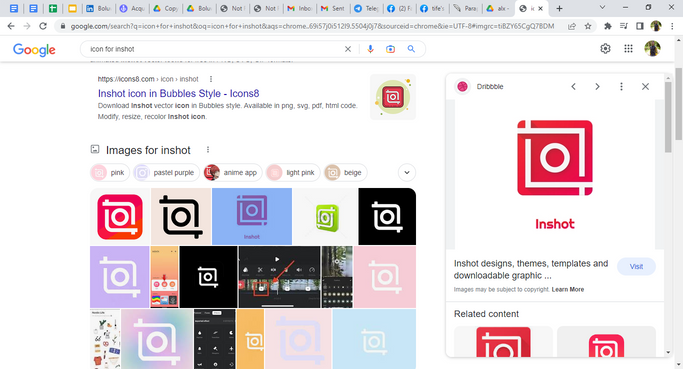Viewport: 683px width, 369px height.
Task: Open the Images for inshot heading
Action: tap(148, 150)
